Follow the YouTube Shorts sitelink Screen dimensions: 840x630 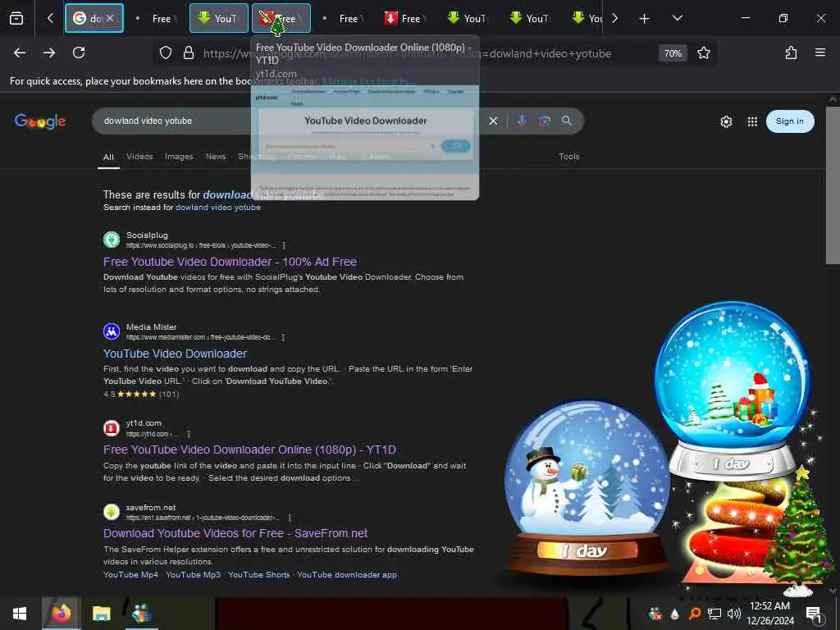coord(258,575)
